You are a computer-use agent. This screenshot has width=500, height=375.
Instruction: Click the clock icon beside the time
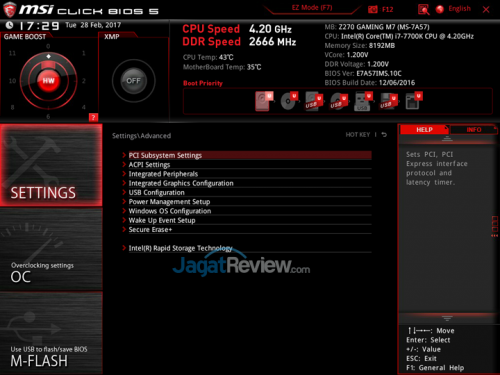click(9, 25)
